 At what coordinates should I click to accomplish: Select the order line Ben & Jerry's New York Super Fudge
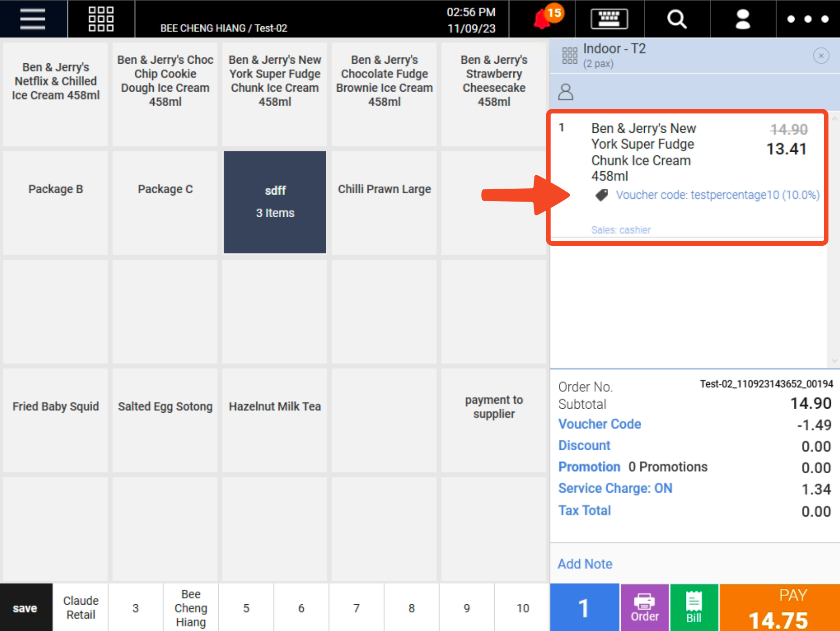click(x=688, y=175)
